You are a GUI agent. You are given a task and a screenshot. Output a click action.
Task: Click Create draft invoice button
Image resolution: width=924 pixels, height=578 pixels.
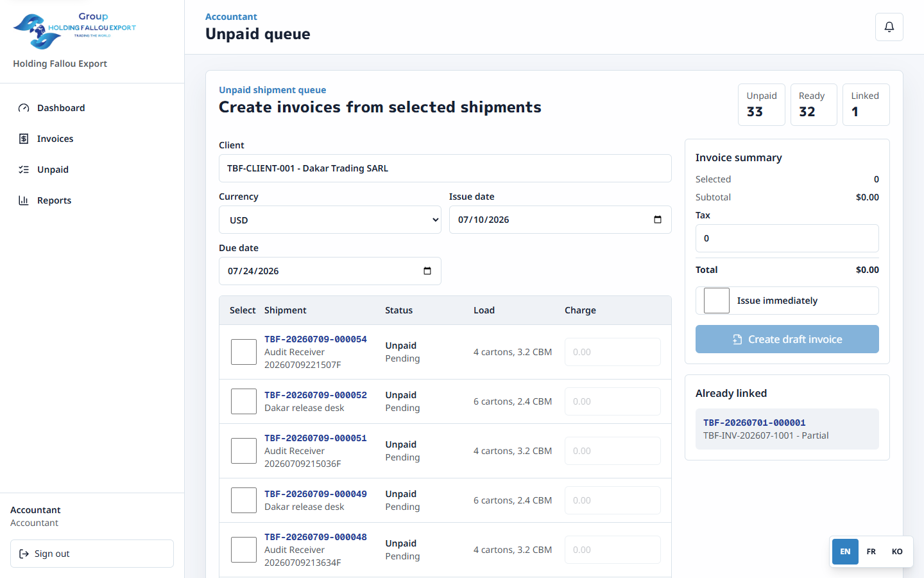[787, 339]
